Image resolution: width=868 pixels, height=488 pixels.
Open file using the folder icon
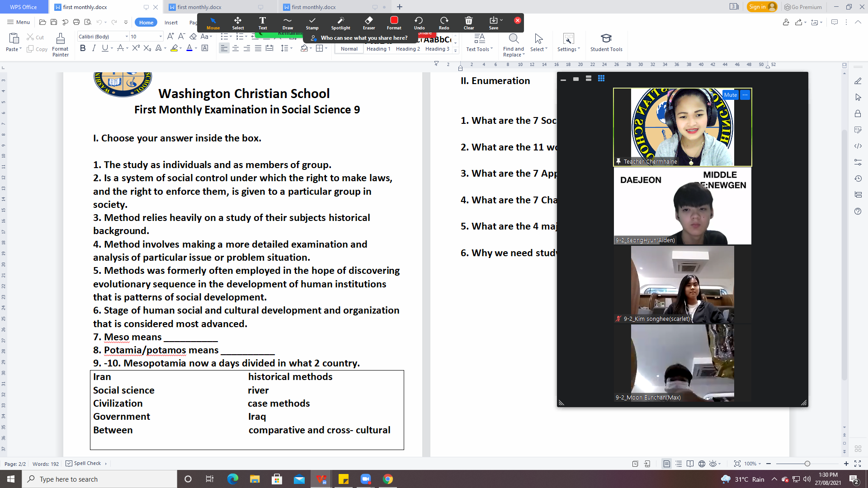point(42,22)
